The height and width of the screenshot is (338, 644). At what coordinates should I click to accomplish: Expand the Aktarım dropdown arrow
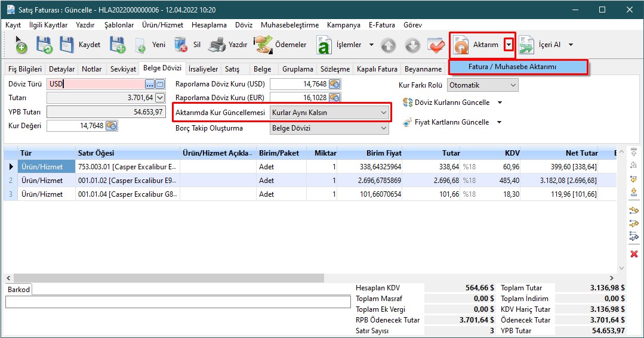click(509, 45)
